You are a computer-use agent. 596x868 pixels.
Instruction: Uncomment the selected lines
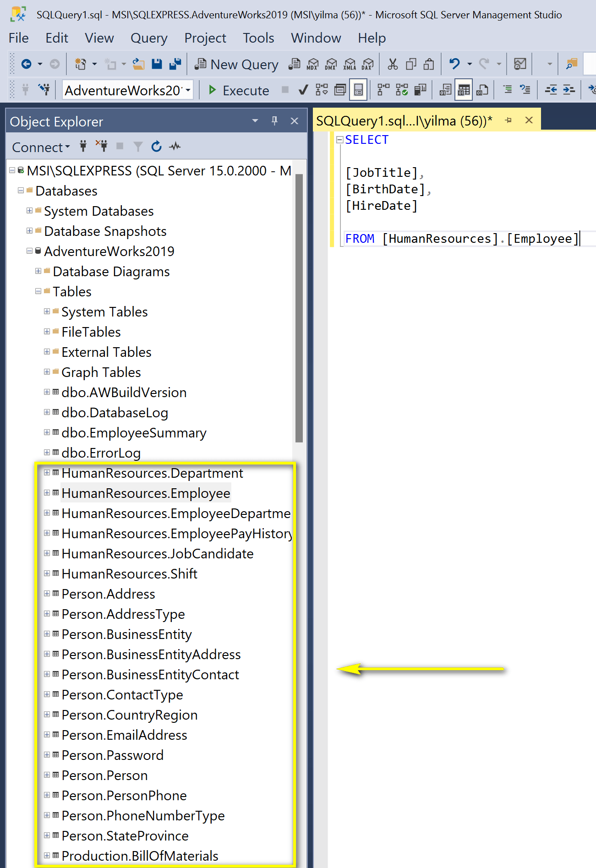(525, 89)
